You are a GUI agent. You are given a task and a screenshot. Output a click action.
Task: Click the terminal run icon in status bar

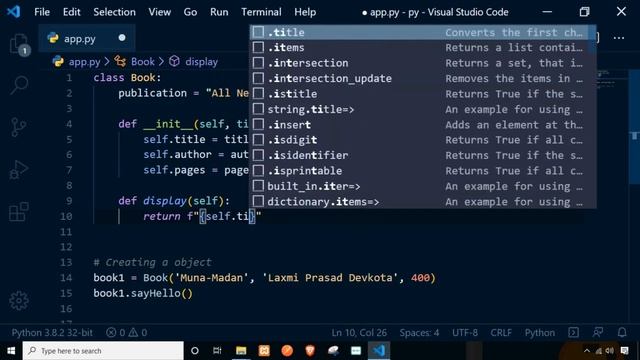point(573,333)
